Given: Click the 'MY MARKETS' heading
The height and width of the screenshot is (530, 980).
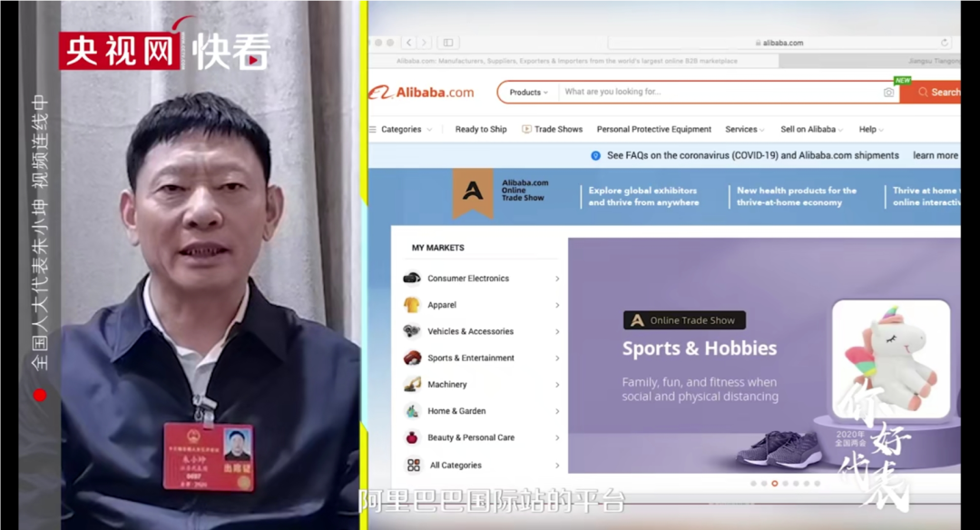Looking at the screenshot, I should click(438, 248).
